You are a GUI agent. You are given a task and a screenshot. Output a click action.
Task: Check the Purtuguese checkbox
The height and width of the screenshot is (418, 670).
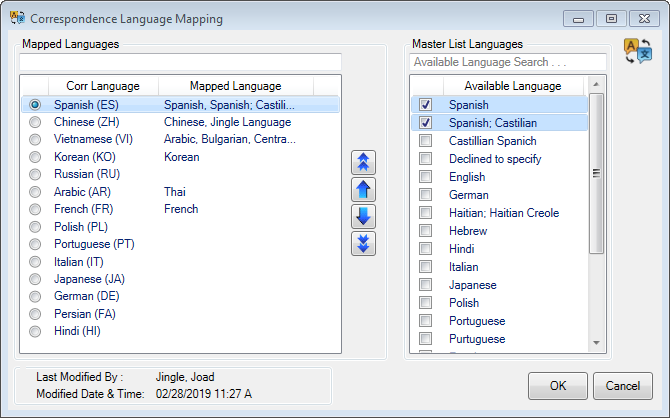click(x=426, y=339)
